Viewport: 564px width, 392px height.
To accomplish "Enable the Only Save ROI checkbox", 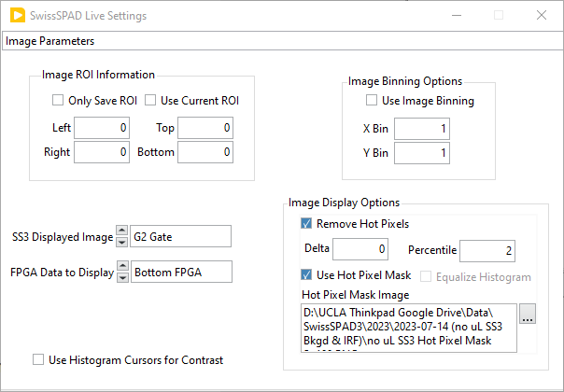I will [58, 100].
